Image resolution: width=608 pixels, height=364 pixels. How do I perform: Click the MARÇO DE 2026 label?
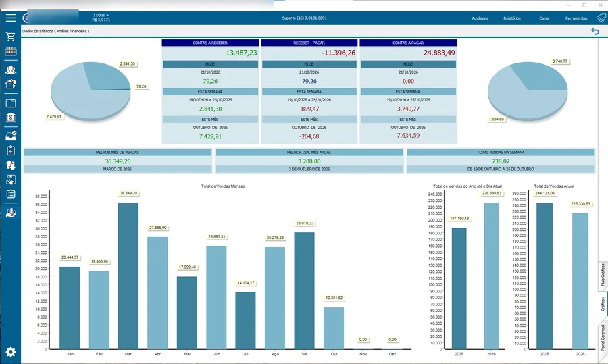118,170
